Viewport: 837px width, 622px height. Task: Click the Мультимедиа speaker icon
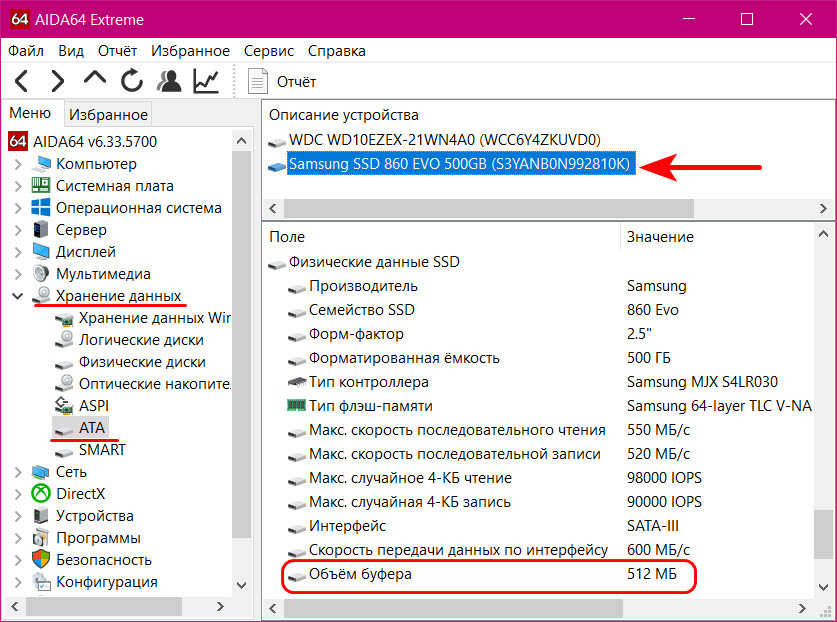[x=41, y=273]
